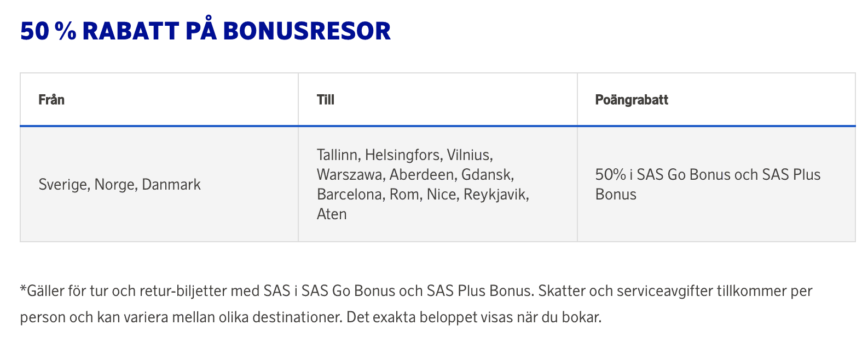Click the destination "Barcelona"
Viewport: 868px width, 342px height.
pyautogui.click(x=350, y=195)
